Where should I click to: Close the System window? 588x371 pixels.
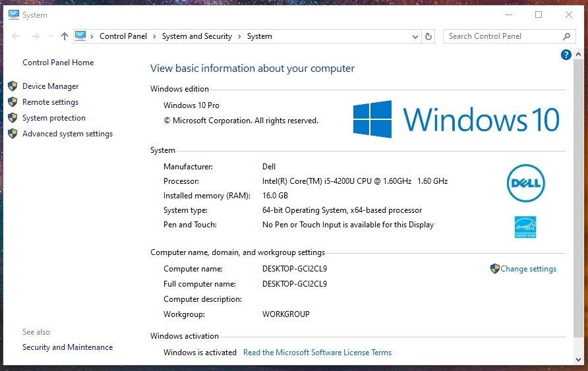568,14
